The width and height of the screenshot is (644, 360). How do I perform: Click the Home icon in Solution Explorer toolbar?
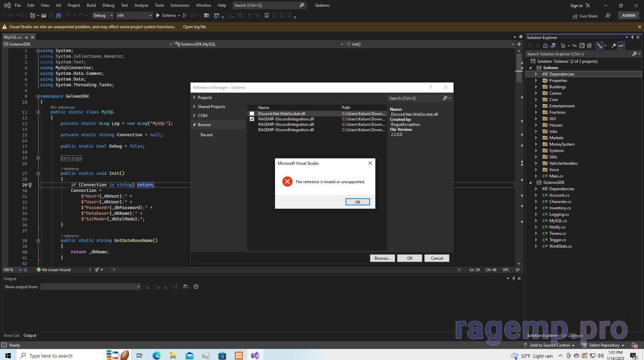pyautogui.click(x=545, y=46)
